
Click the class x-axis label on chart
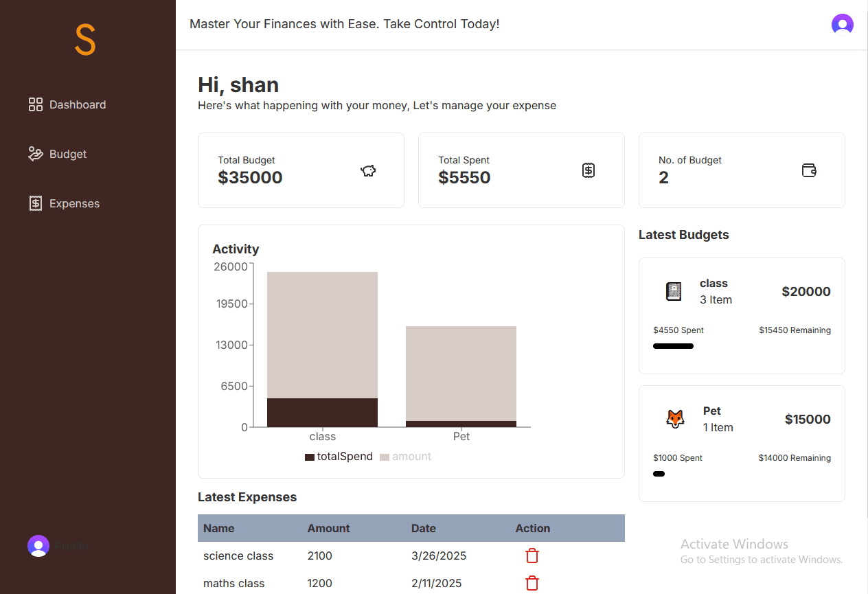coord(323,437)
